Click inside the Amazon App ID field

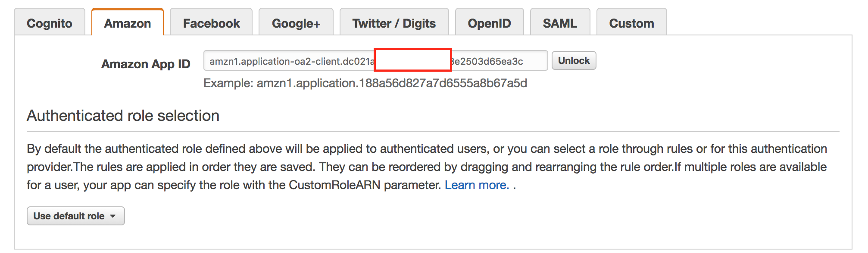click(x=302, y=60)
